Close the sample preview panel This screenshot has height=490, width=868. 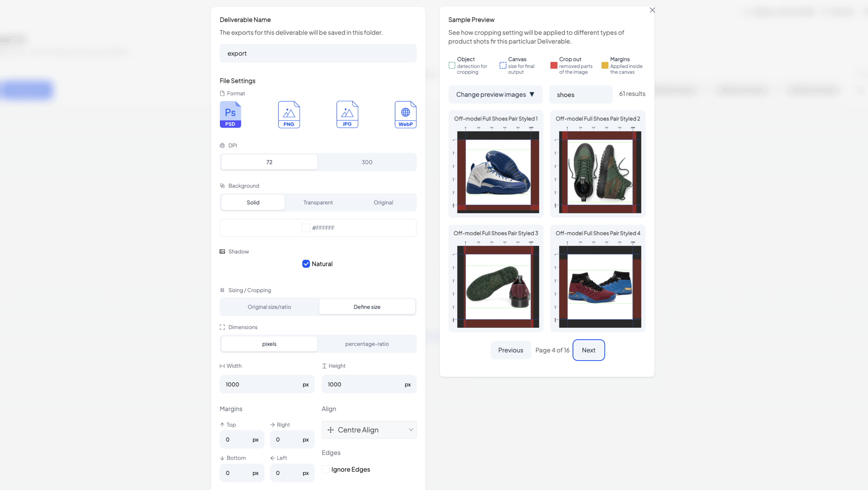pos(652,10)
